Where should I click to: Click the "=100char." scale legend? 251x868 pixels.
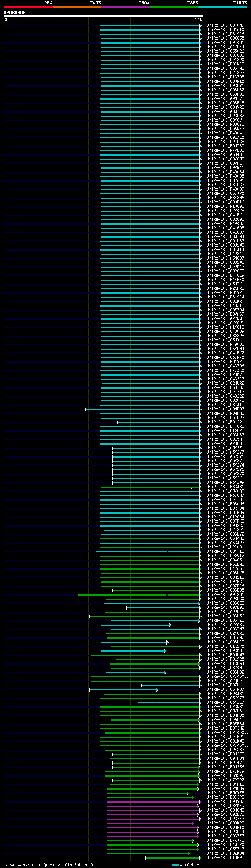pos(186,865)
